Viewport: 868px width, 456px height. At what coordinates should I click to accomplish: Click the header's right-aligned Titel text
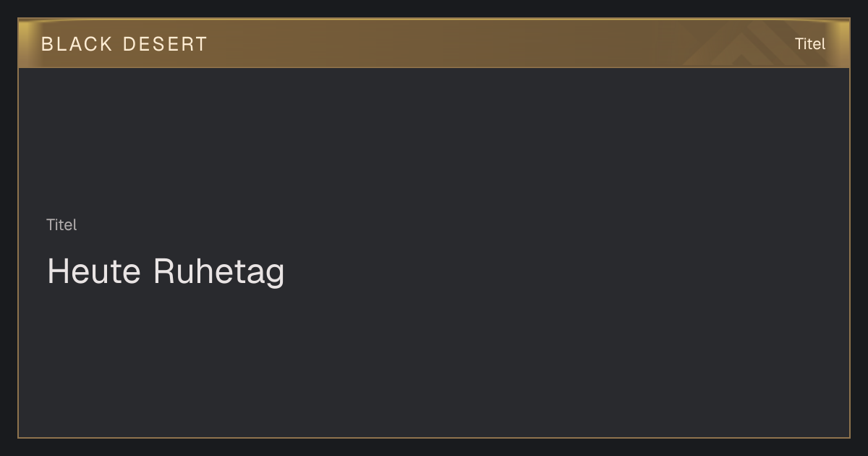click(810, 44)
